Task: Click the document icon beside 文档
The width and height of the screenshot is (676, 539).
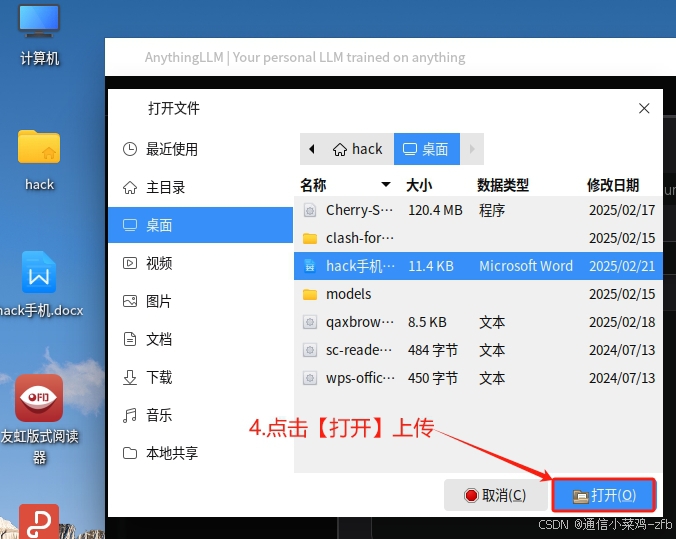Action: [130, 339]
